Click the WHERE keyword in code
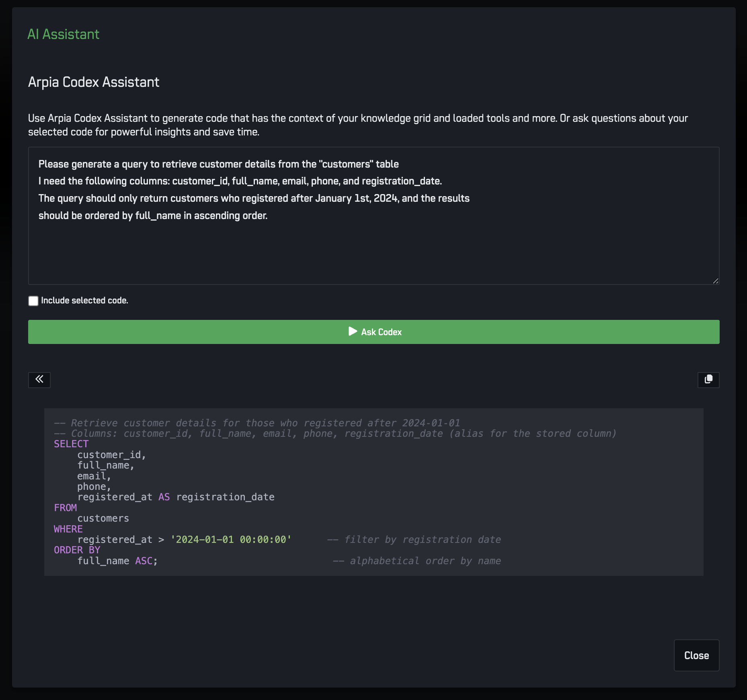The height and width of the screenshot is (700, 747). [x=68, y=529]
